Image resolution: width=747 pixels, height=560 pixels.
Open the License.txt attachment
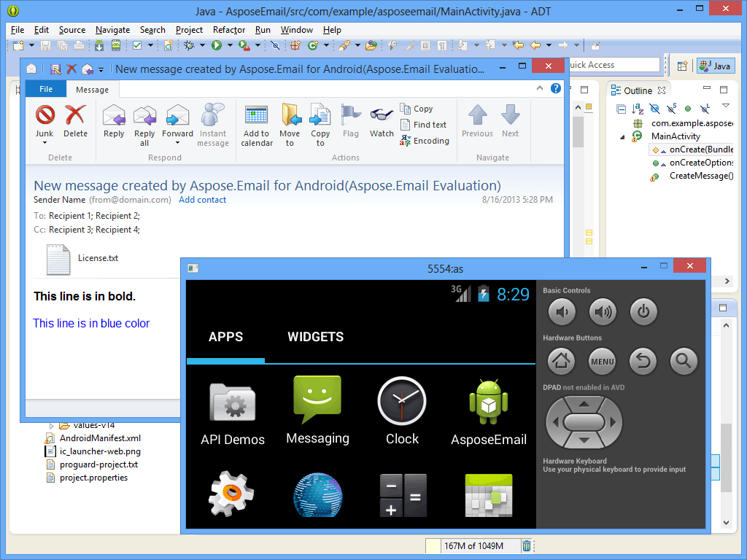[x=82, y=259]
